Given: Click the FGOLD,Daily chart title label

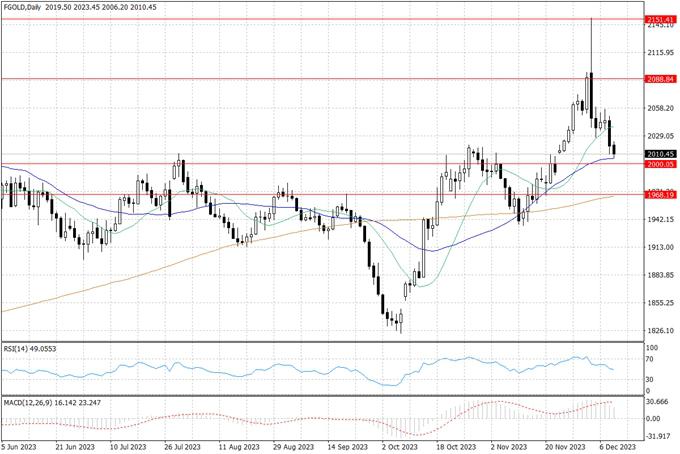Looking at the screenshot, I should pyautogui.click(x=28, y=6).
